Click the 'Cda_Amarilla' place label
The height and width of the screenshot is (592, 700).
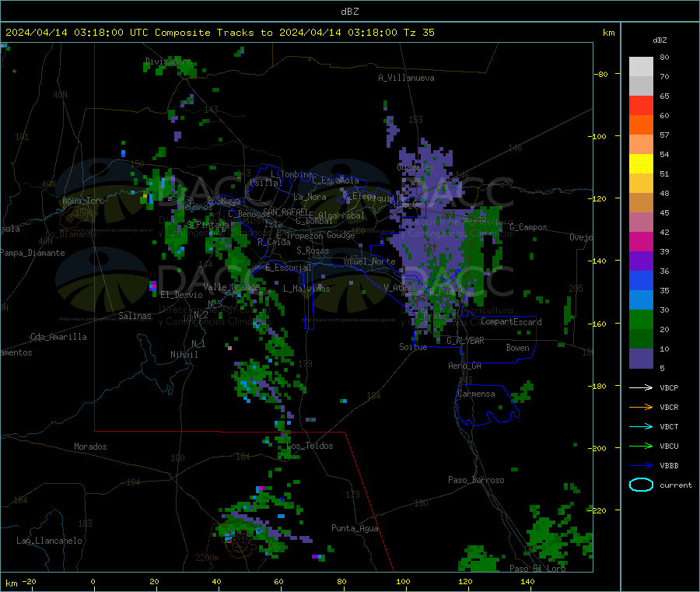58,337
